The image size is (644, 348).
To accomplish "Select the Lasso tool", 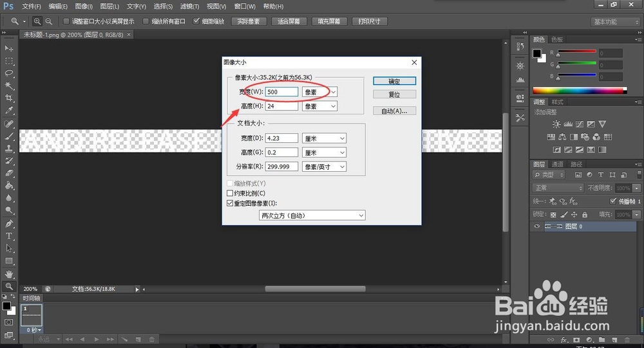I will click(9, 73).
